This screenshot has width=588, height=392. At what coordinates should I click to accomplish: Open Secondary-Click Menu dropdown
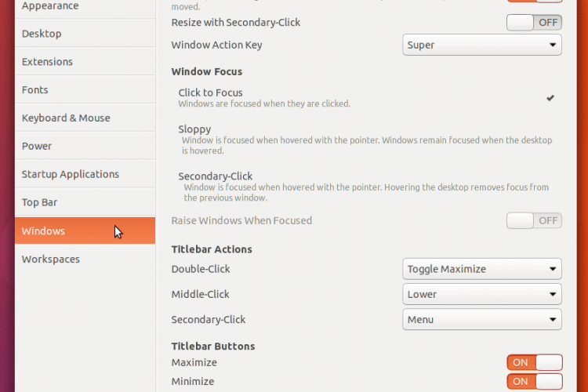click(482, 320)
